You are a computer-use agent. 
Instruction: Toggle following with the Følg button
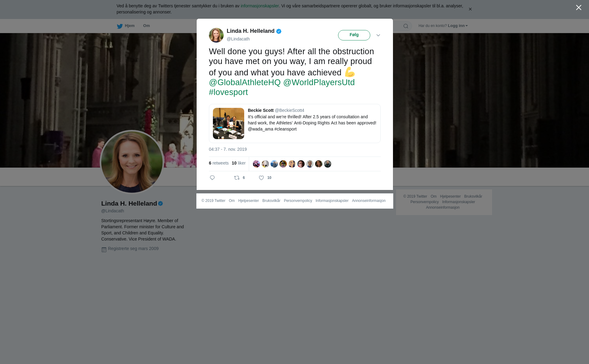coord(354,35)
